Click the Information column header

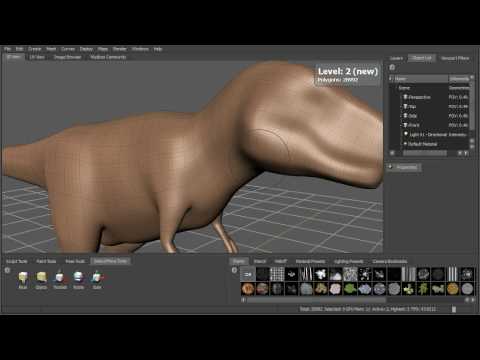point(459,79)
